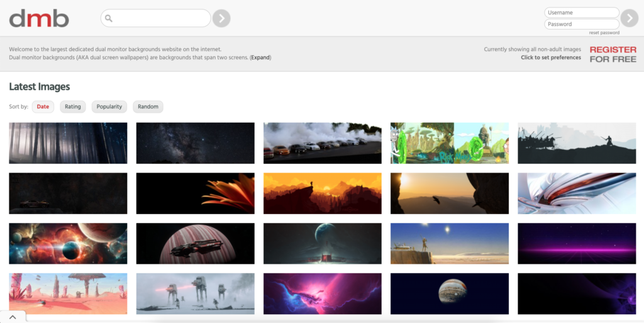Expand the welcome description text
Screen dimensions: 644x323
coord(260,57)
